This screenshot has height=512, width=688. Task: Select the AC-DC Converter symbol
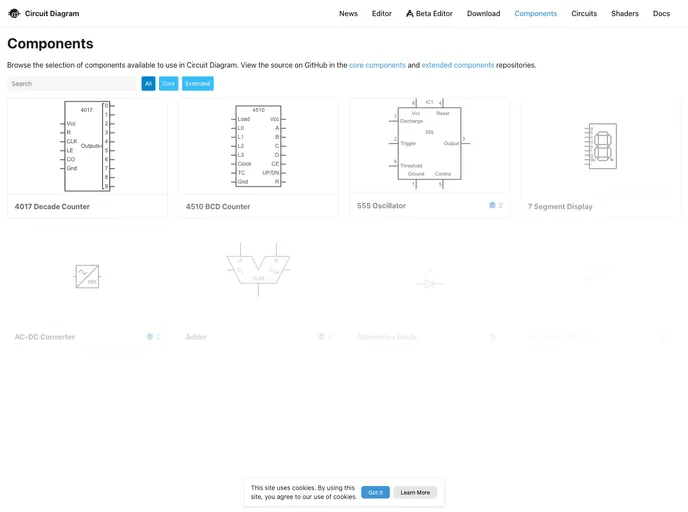[87, 276]
